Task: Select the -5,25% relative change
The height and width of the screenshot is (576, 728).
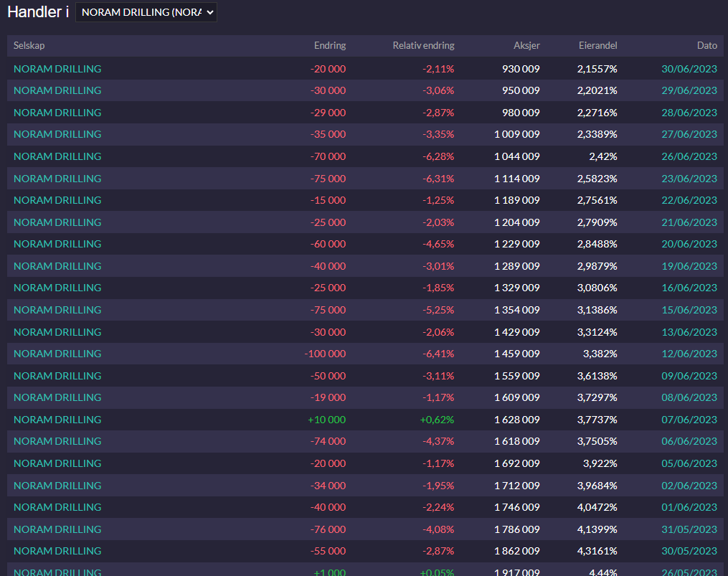Action: point(438,310)
